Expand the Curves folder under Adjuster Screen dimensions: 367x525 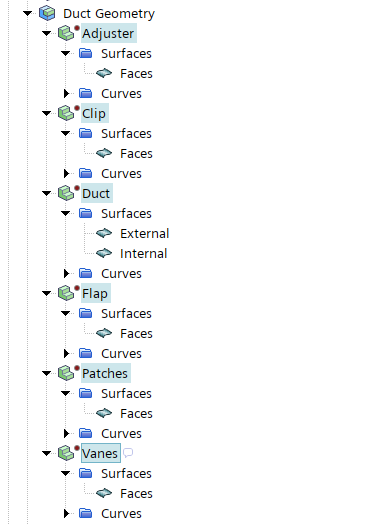pyautogui.click(x=66, y=93)
